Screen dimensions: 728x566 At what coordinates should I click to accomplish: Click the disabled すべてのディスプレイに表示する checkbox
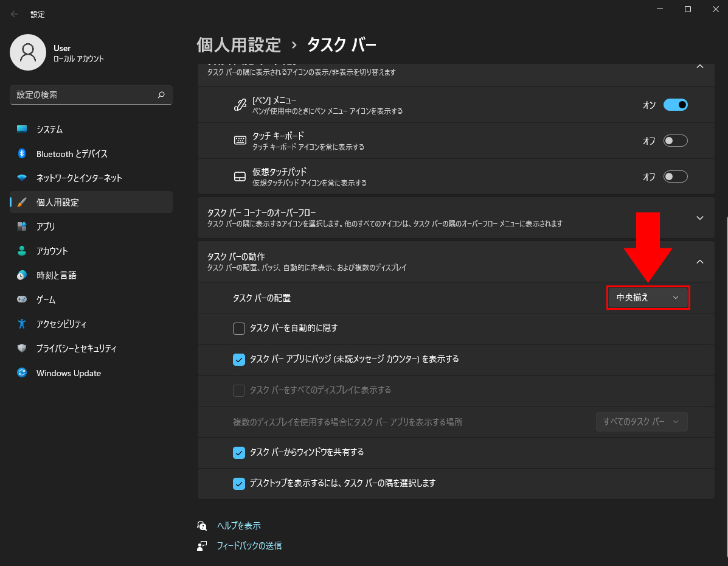[x=238, y=390]
